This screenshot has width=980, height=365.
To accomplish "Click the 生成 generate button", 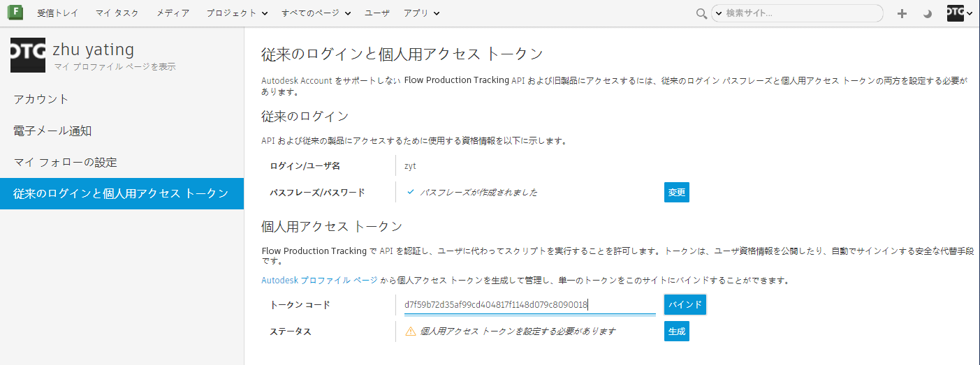I will point(676,332).
